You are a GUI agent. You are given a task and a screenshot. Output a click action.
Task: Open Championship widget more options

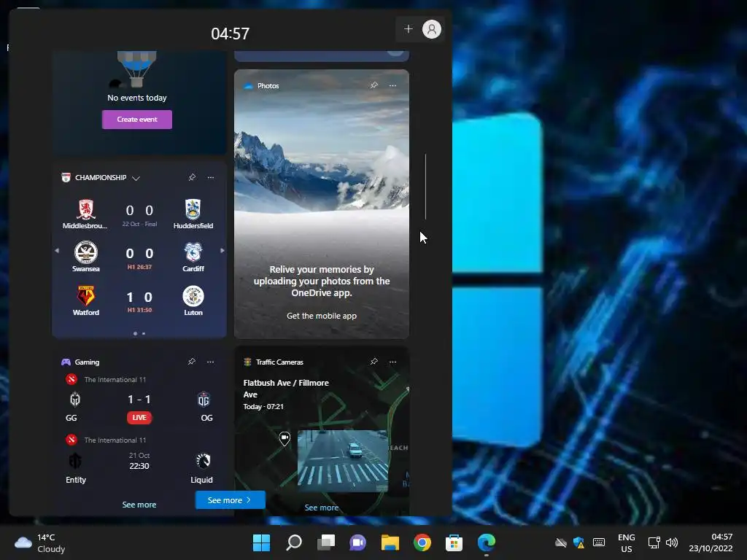pyautogui.click(x=211, y=177)
